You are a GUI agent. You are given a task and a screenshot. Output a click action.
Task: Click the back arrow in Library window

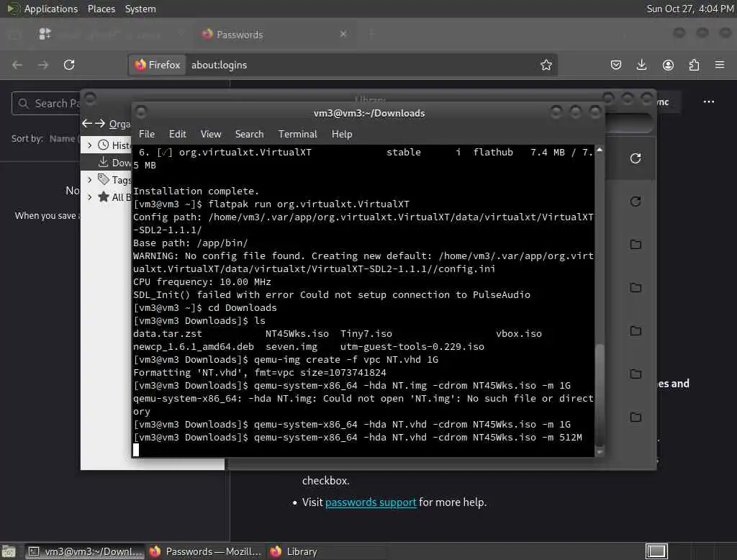[x=87, y=124]
